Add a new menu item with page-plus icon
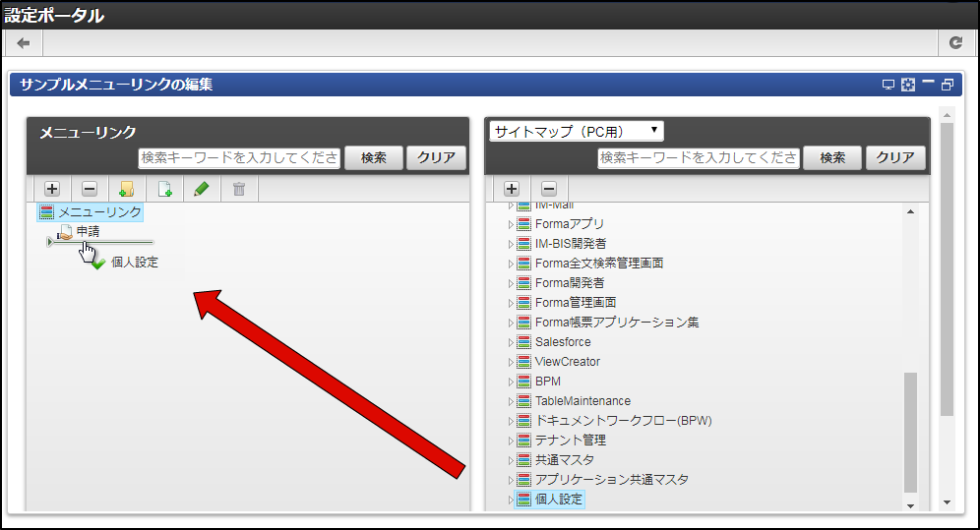The width and height of the screenshot is (980, 530). (x=164, y=189)
